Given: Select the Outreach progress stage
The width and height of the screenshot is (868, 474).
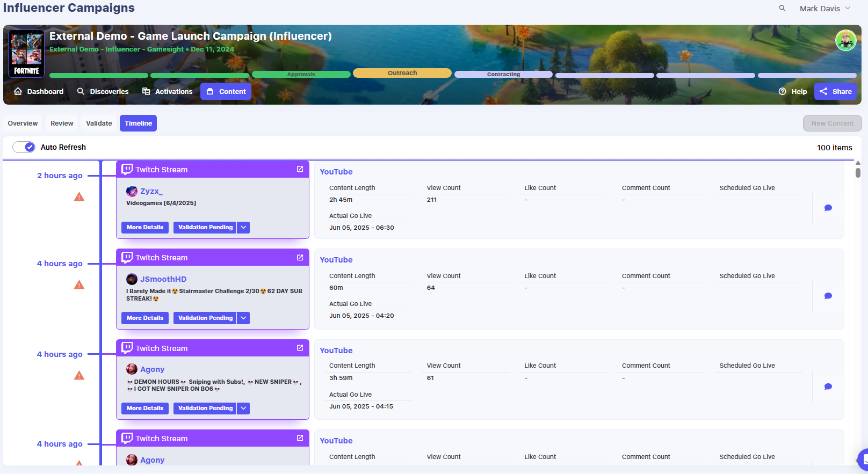Looking at the screenshot, I should tap(402, 73).
